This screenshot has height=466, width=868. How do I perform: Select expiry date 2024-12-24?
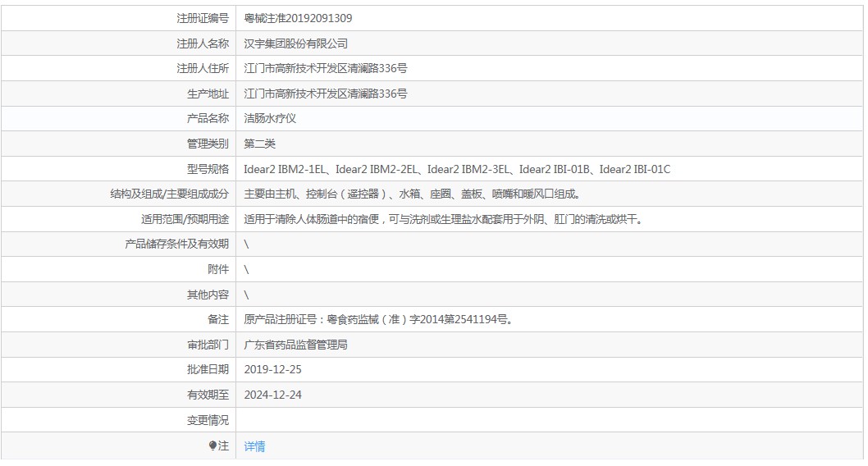pos(273,395)
